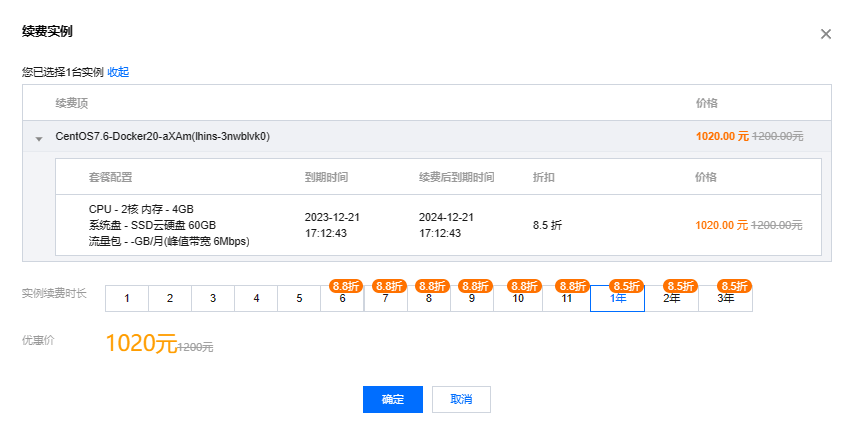Pick the 6 month discounted duration
The height and width of the screenshot is (433, 854).
pos(342,298)
